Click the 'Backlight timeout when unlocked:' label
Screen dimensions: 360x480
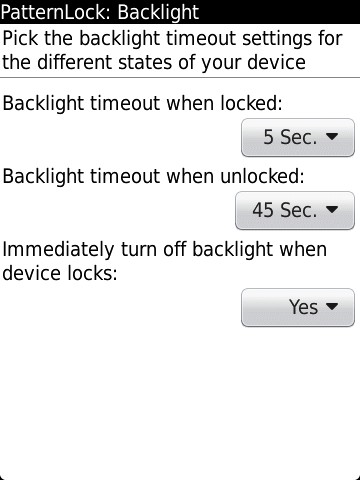(153, 176)
